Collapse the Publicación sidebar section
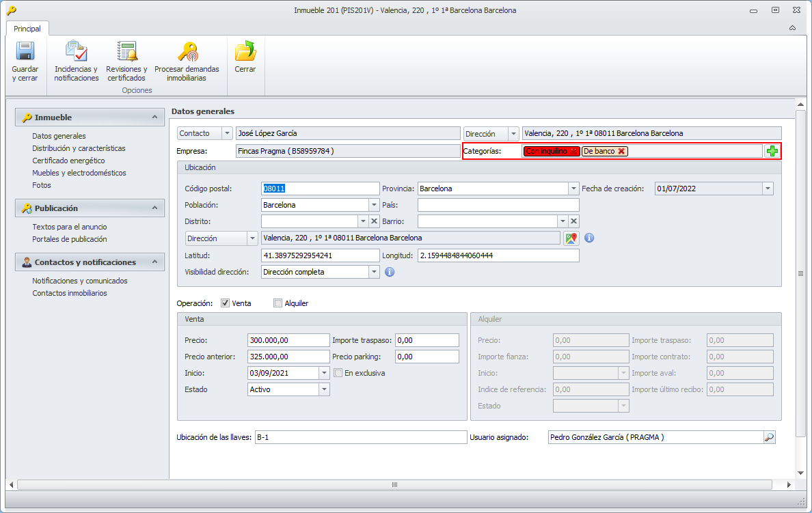The width and height of the screenshot is (812, 513). [x=154, y=208]
